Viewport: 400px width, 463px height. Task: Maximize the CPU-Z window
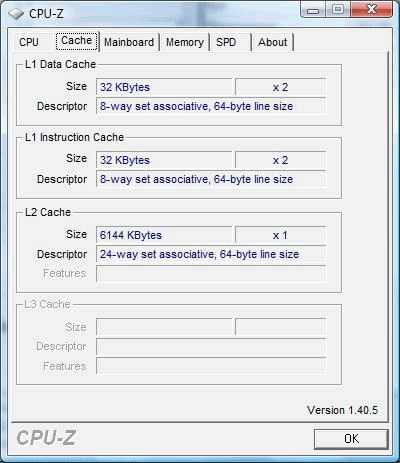[338, 10]
